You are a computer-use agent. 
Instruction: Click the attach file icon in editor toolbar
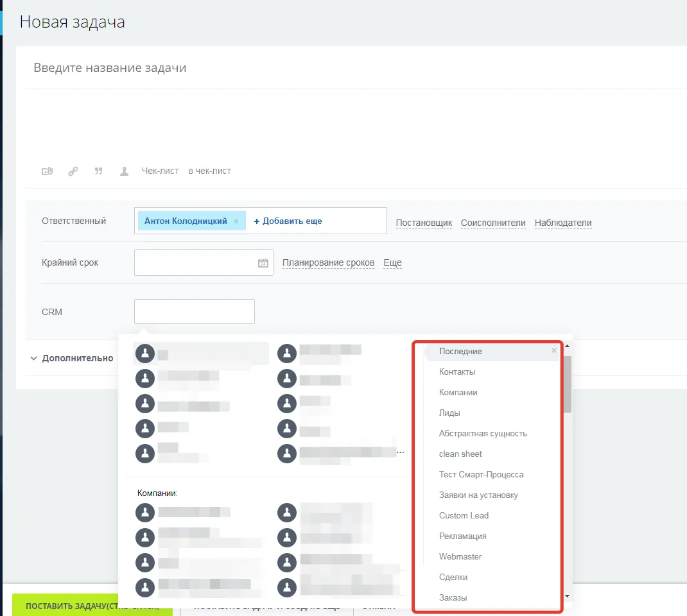[x=47, y=171]
